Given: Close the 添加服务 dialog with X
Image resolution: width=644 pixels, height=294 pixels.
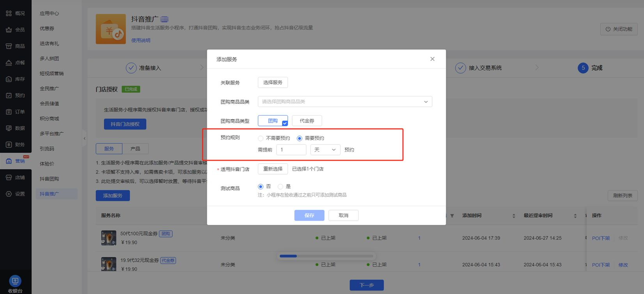Looking at the screenshot, I should (x=432, y=59).
